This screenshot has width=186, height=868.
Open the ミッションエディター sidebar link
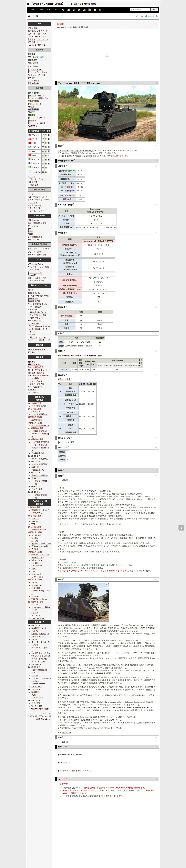37,211
